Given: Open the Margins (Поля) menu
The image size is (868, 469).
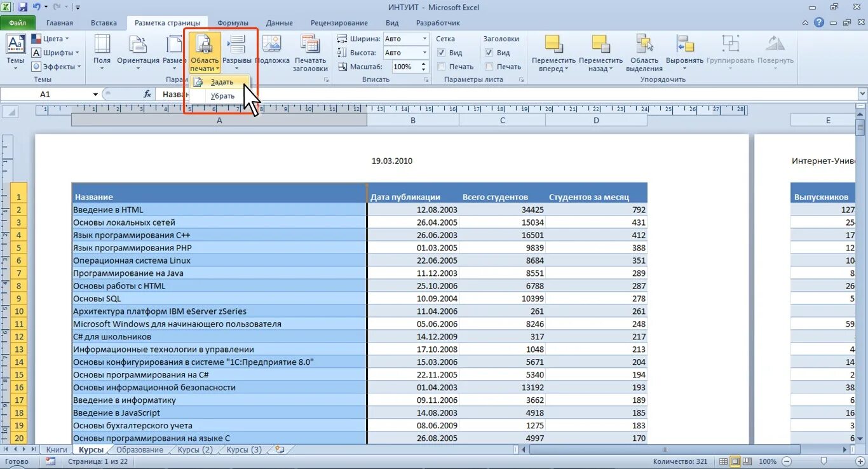Looking at the screenshot, I should [102, 52].
